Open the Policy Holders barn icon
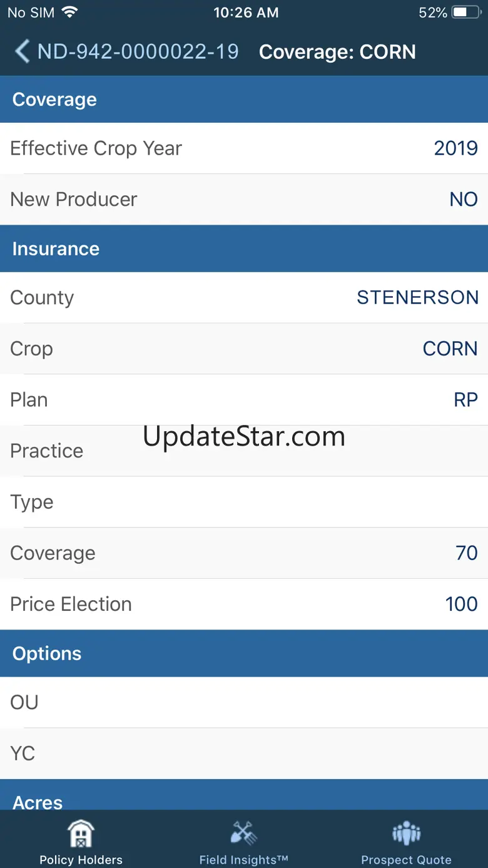The image size is (488, 868). pyautogui.click(x=81, y=834)
